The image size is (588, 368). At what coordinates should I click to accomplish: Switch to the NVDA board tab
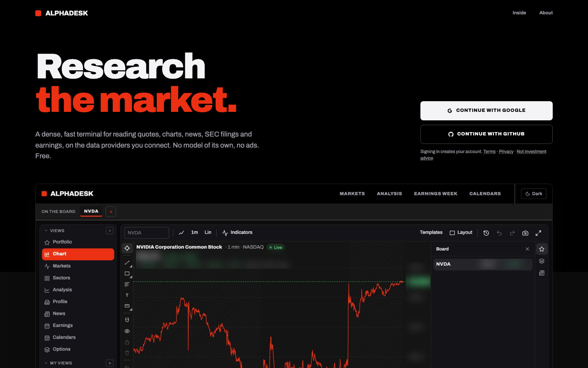click(x=91, y=211)
